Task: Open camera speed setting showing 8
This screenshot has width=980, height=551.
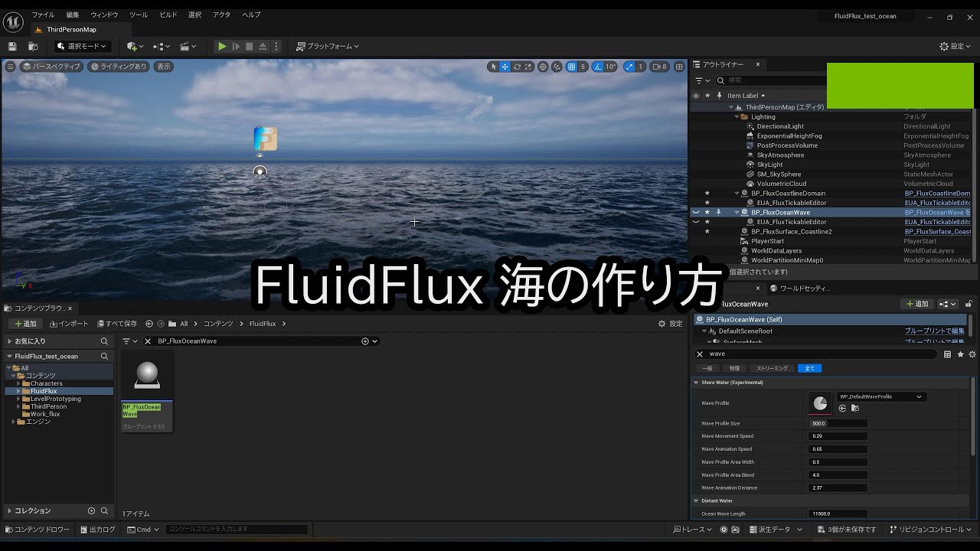Action: [660, 67]
